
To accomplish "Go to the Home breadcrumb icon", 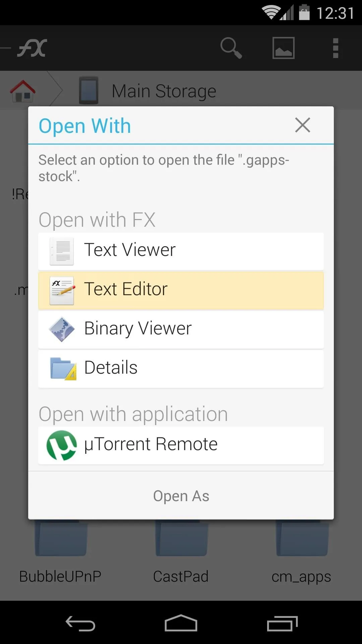I will pyautogui.click(x=22, y=91).
